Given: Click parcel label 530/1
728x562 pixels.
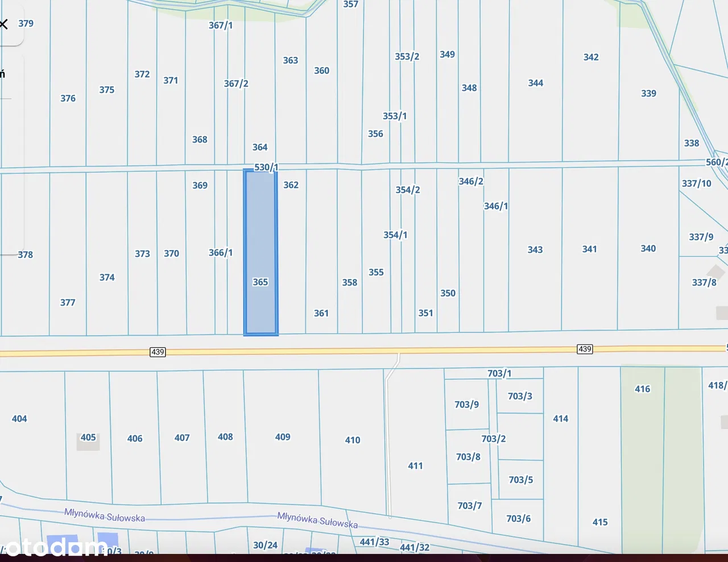Looking at the screenshot, I should pos(266,167).
